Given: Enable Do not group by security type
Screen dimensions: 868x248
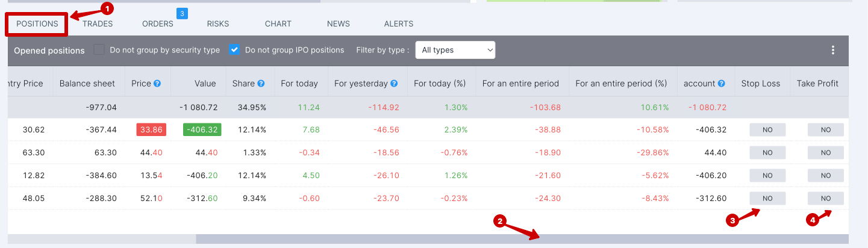Looking at the screenshot, I should click(99, 50).
